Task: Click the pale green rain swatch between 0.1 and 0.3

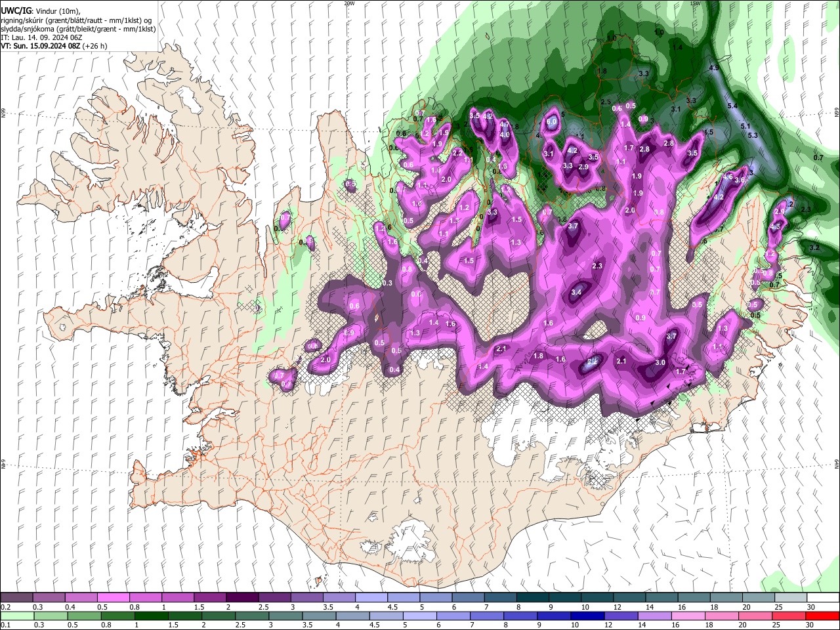Action: (17, 616)
